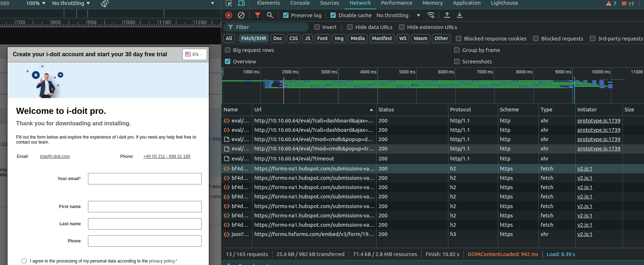Switch to the Console tab

pos(300,3)
